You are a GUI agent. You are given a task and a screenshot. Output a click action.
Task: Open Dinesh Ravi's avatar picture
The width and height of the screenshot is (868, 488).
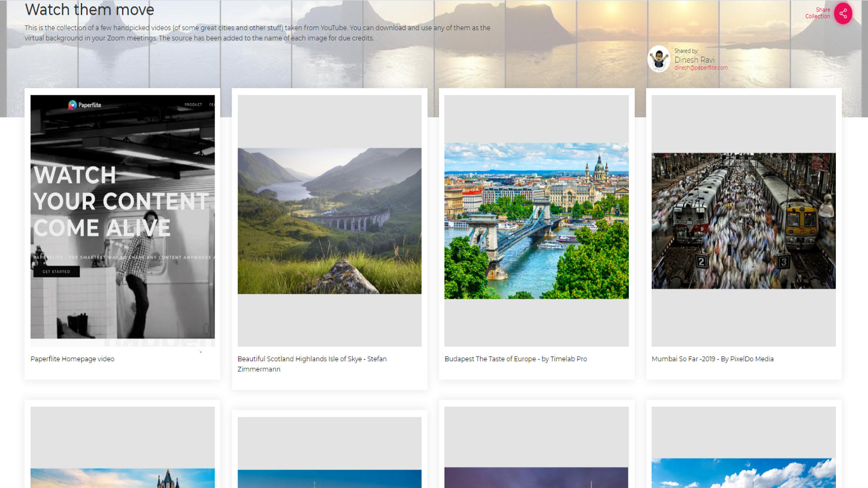[658, 59]
